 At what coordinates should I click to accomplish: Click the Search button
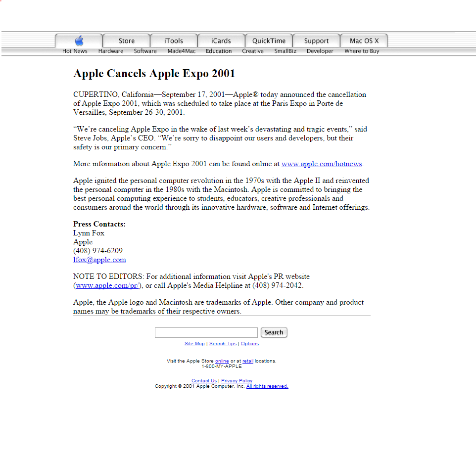click(x=274, y=332)
